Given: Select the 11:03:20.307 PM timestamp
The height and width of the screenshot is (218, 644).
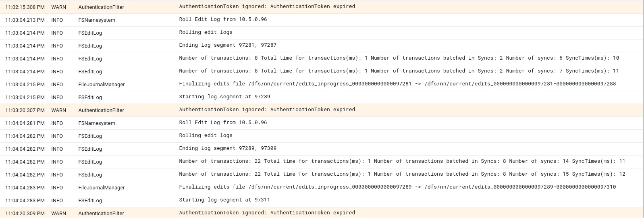Looking at the screenshot, I should pos(25,110).
